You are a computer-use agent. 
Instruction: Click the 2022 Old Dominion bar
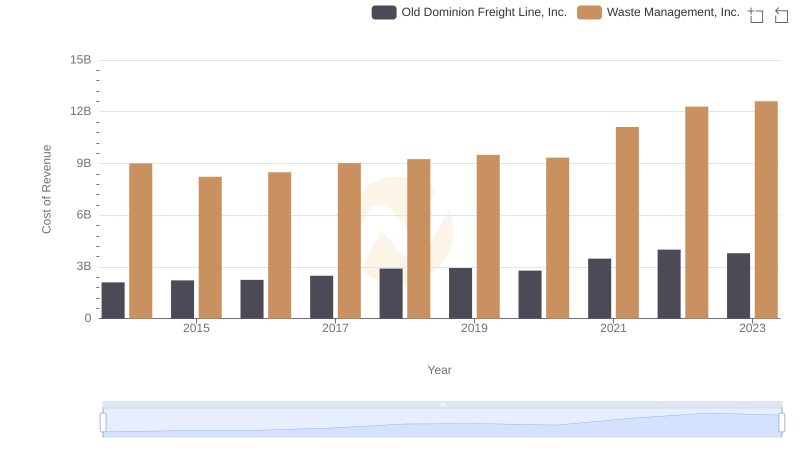669,284
